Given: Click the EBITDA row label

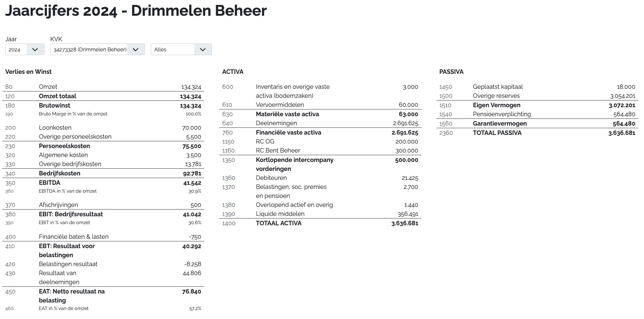Looking at the screenshot, I should 50,183.
